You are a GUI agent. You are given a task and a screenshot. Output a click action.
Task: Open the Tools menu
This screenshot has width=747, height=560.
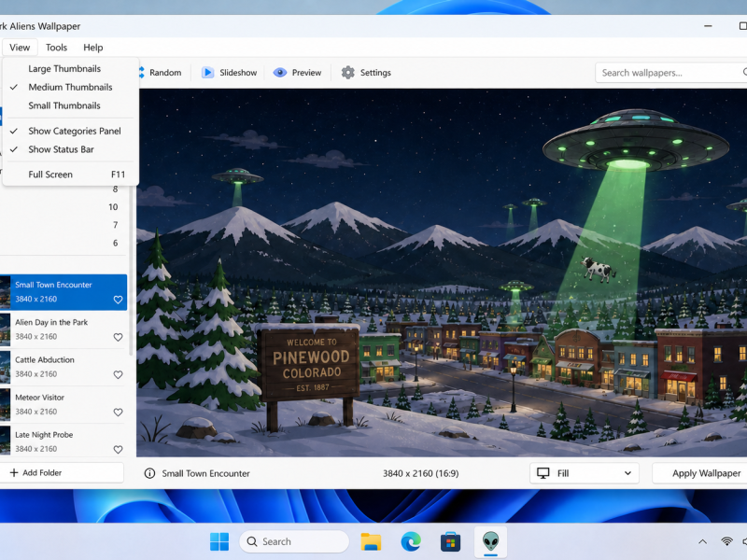point(56,48)
